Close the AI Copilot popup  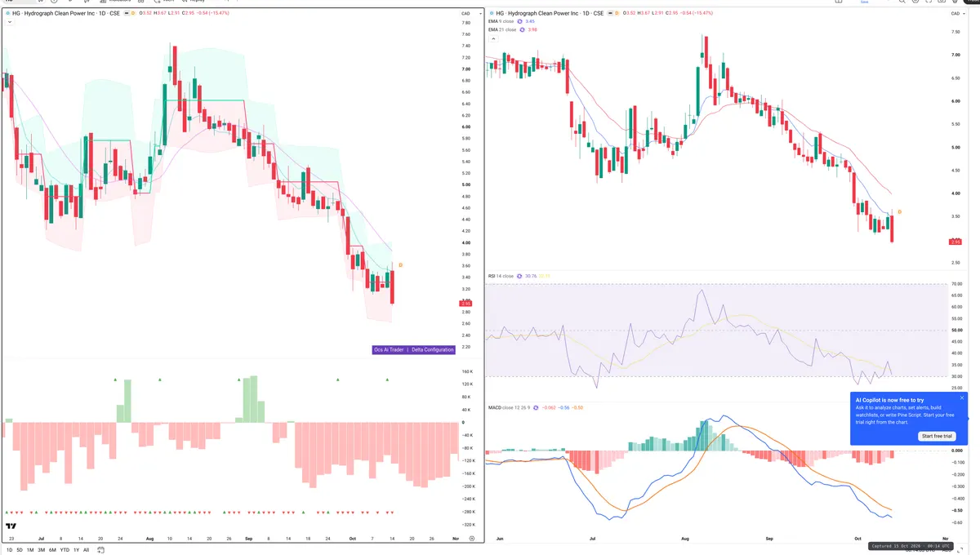point(962,398)
